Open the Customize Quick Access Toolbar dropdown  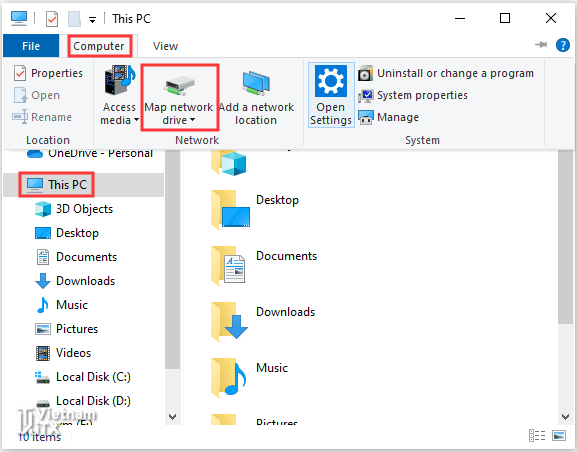92,20
